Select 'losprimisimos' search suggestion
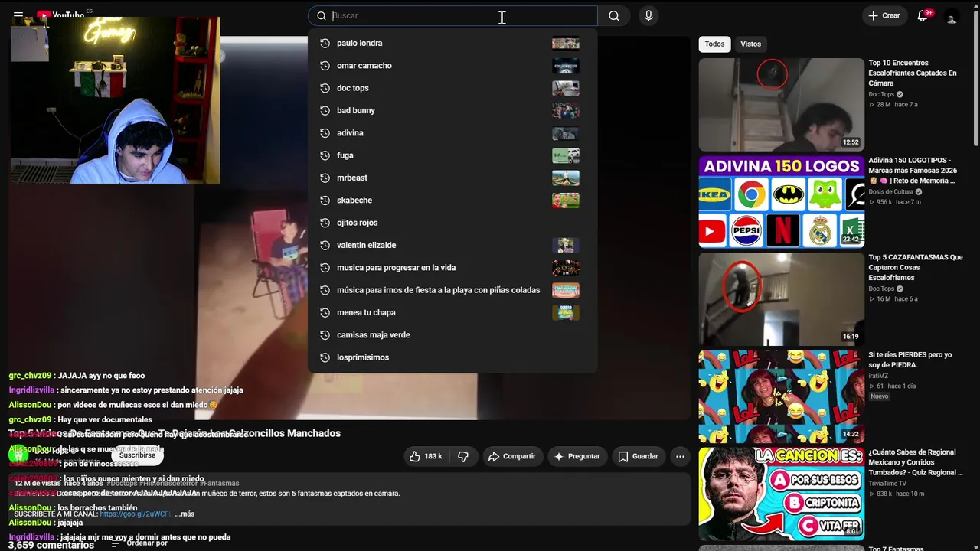Screen dimensions: 980x551 (x=452, y=357)
